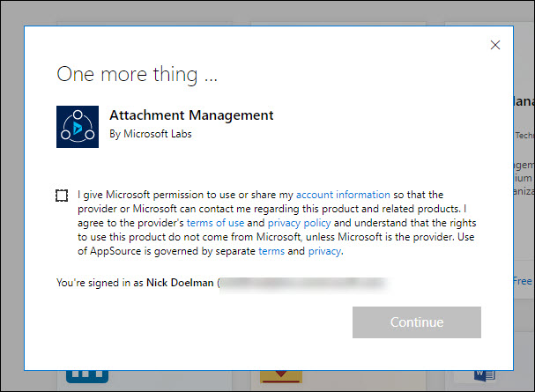535x392 pixels.
Task: Click the partially hidden Techn text at right
Action: coord(524,136)
